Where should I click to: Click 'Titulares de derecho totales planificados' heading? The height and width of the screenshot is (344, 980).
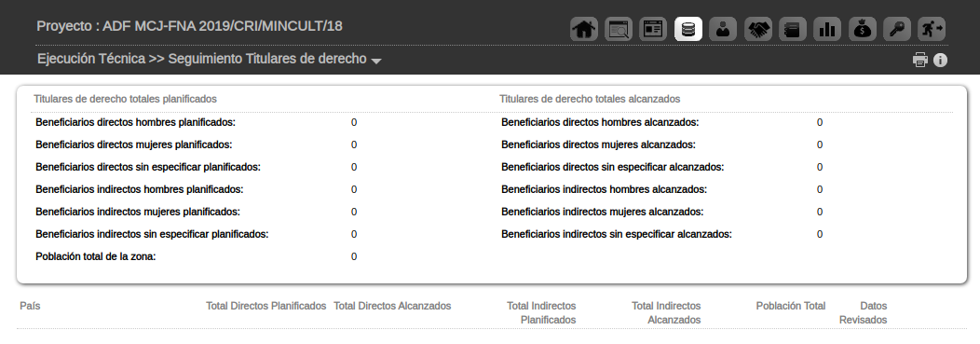(125, 99)
